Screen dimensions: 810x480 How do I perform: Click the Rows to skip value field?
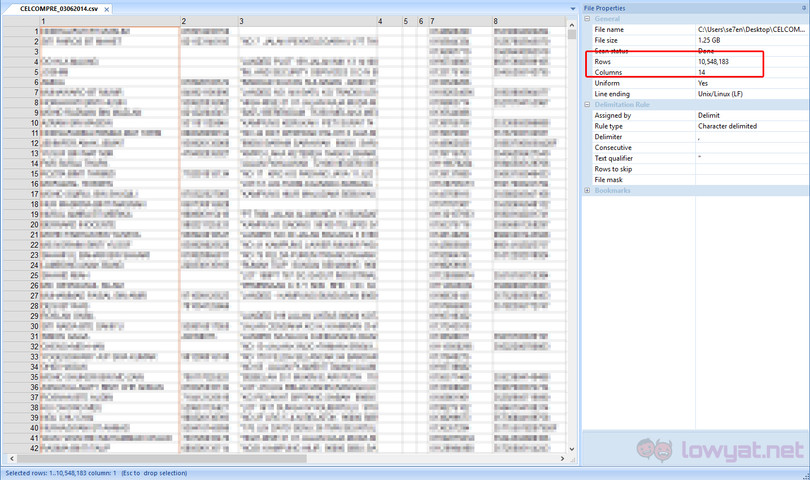point(750,169)
